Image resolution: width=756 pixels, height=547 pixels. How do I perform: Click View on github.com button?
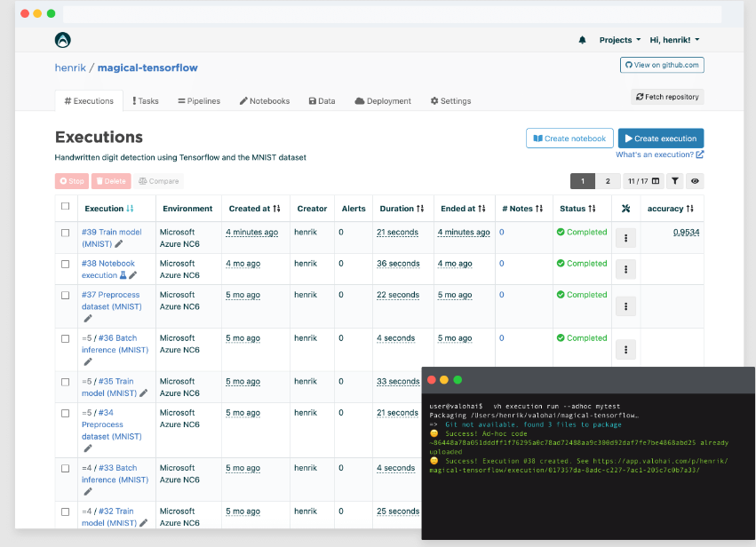[662, 65]
